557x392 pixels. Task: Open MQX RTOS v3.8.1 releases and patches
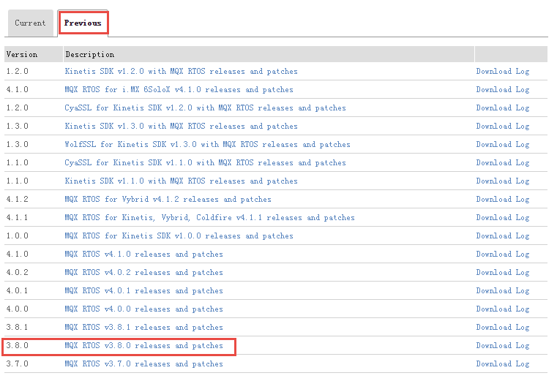coord(143,328)
